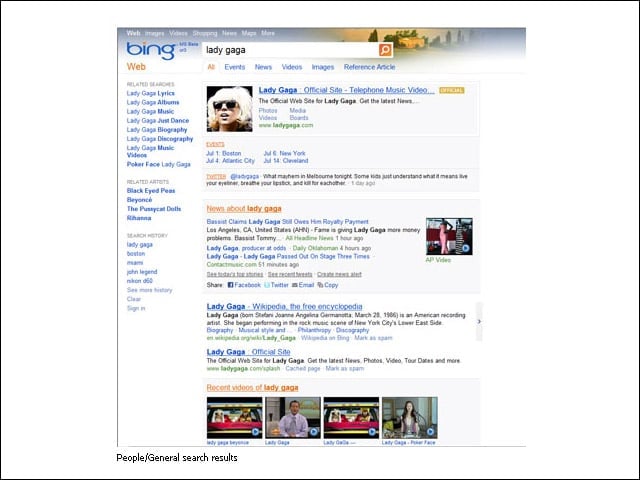The width and height of the screenshot is (640, 480).
Task: Click the Copy share link
Action: click(x=328, y=285)
